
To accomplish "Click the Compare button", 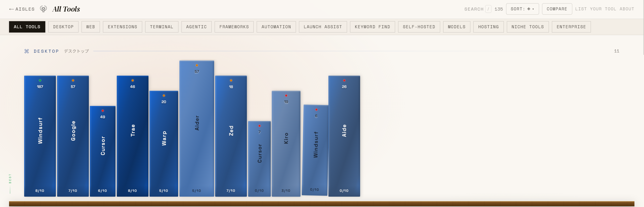I will click(557, 9).
